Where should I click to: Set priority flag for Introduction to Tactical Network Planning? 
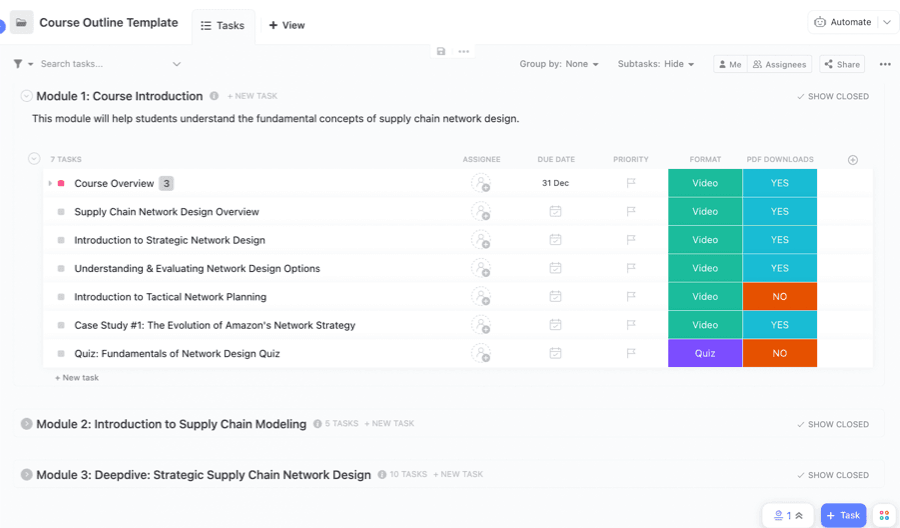pos(631,297)
